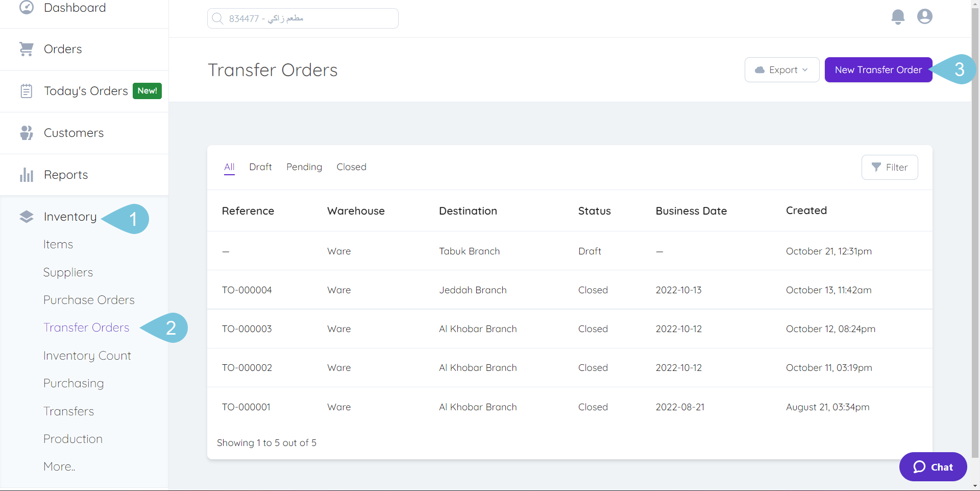Click the New Transfer Order button
This screenshot has width=980, height=491.
[x=877, y=69]
